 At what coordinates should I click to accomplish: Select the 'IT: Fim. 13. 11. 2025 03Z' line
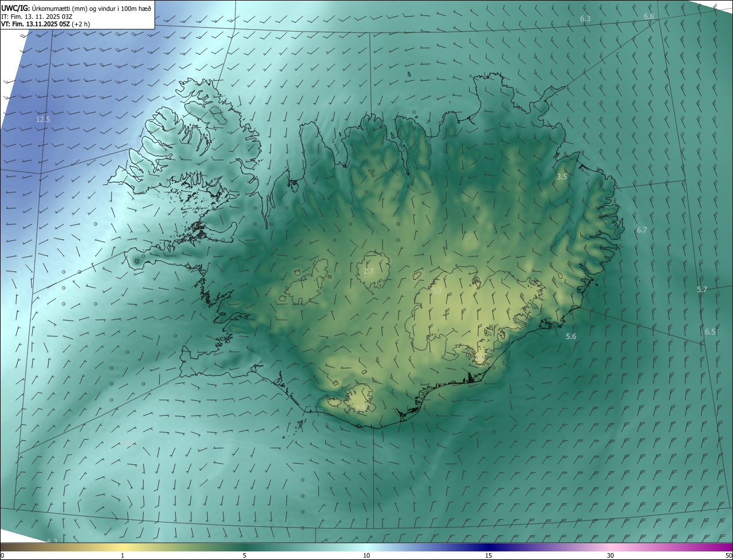click(37, 17)
